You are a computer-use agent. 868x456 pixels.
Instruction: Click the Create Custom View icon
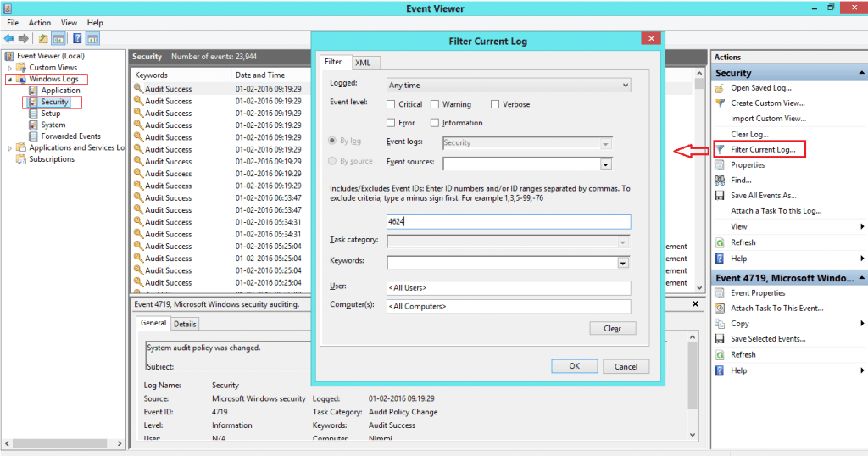coord(721,103)
